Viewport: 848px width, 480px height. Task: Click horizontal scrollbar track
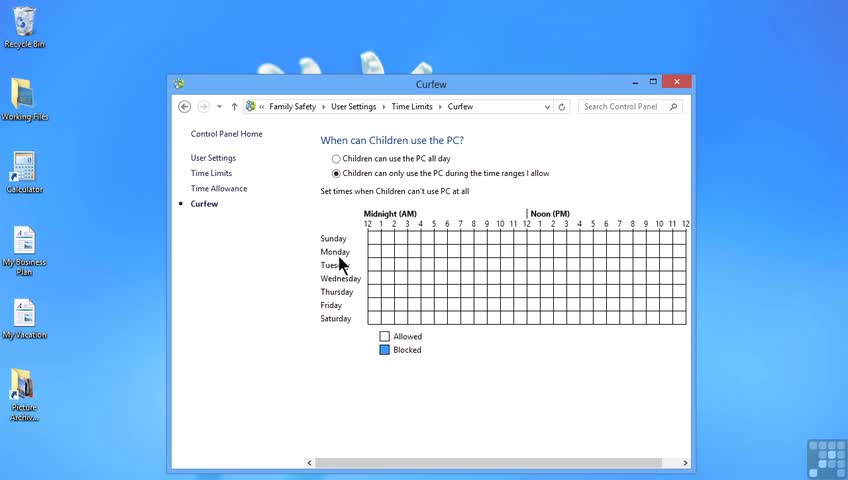click(x=488, y=463)
